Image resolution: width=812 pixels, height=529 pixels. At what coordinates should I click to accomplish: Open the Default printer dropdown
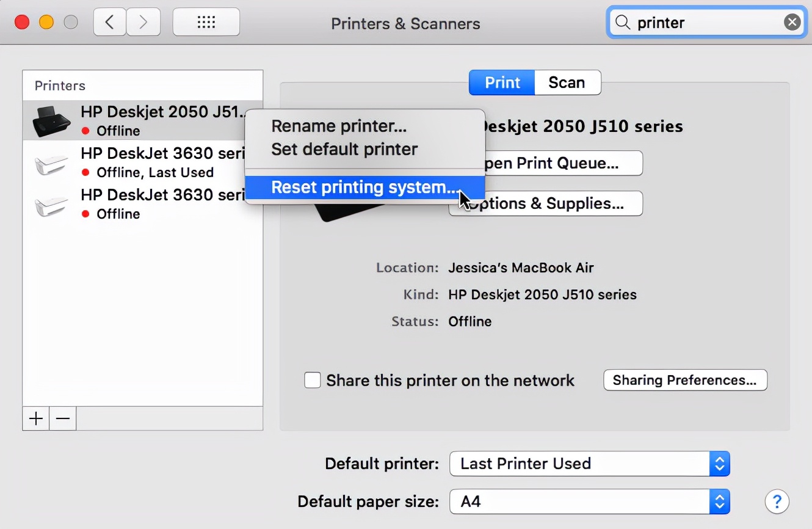[x=589, y=464]
